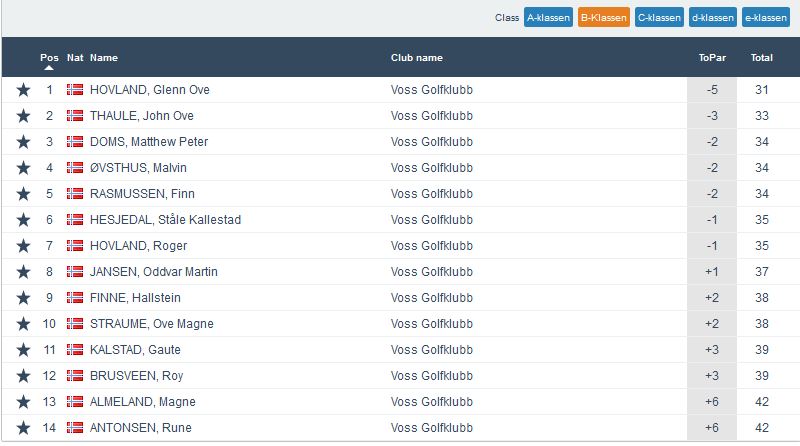Viewport: 800px width, 446px height.
Task: Sort by the Pos column header
Action: click(x=49, y=58)
